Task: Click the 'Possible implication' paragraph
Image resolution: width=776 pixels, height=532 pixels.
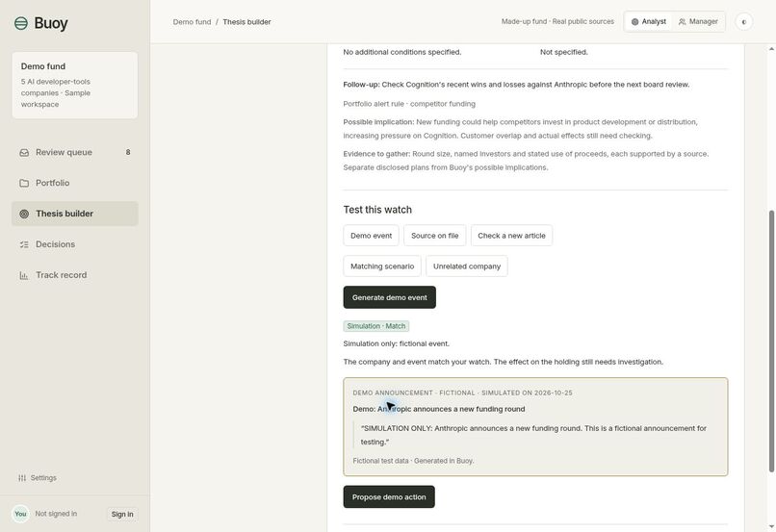Action: click(521, 129)
